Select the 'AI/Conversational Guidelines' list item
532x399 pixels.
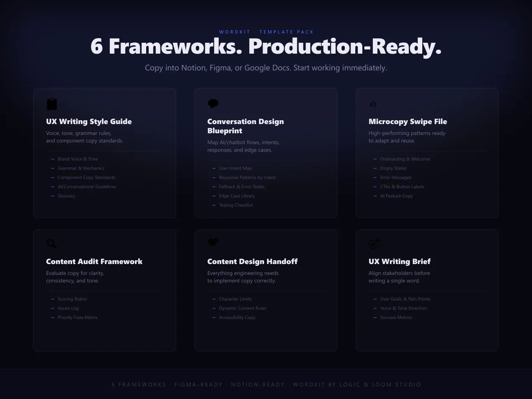pyautogui.click(x=87, y=187)
